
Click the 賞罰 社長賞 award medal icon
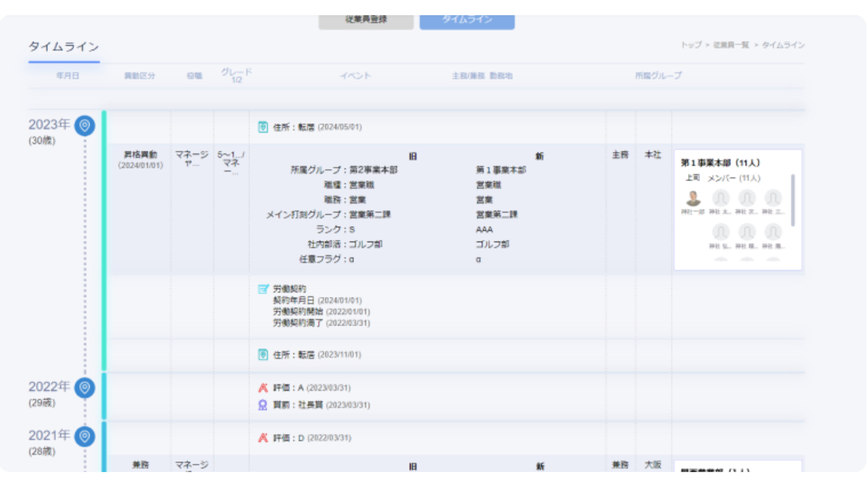click(x=263, y=405)
